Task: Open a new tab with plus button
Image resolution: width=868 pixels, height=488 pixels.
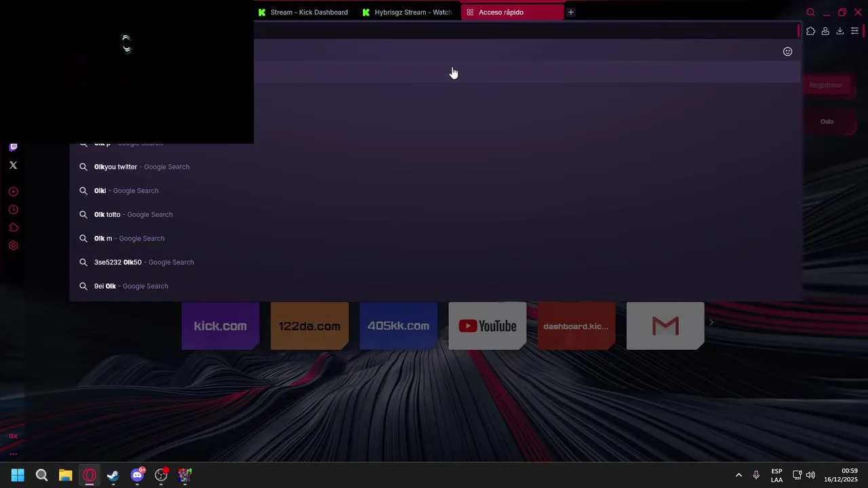Action: coord(570,12)
